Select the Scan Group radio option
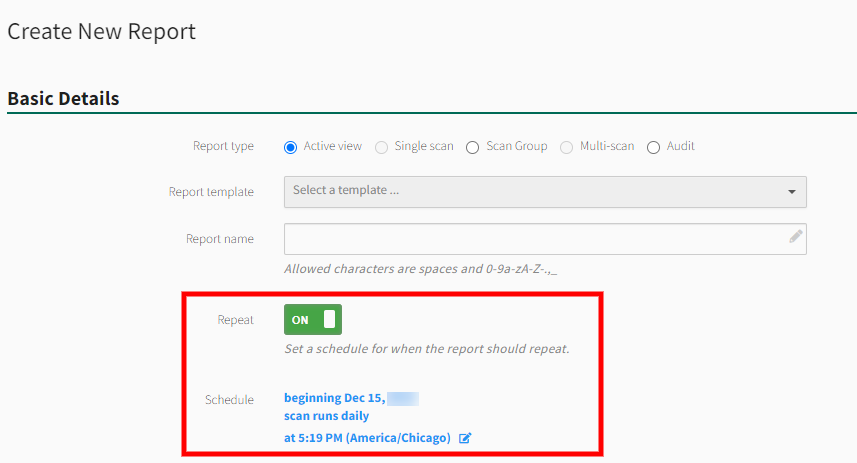 point(473,147)
